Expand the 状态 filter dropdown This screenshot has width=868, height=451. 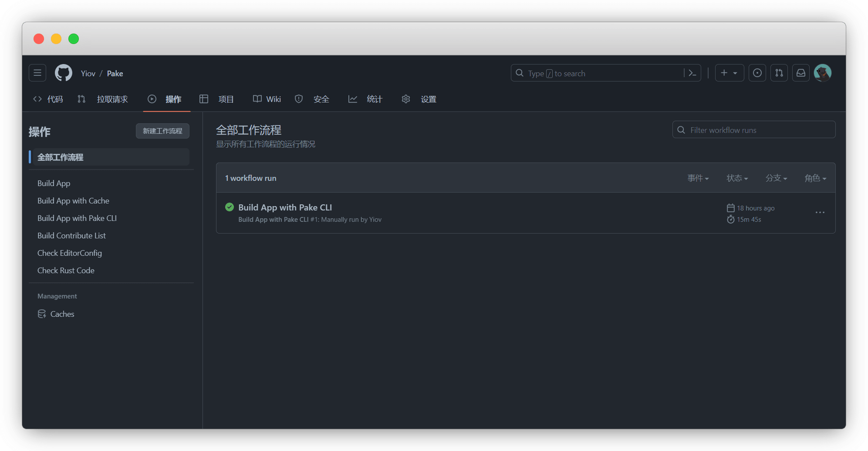pos(737,178)
